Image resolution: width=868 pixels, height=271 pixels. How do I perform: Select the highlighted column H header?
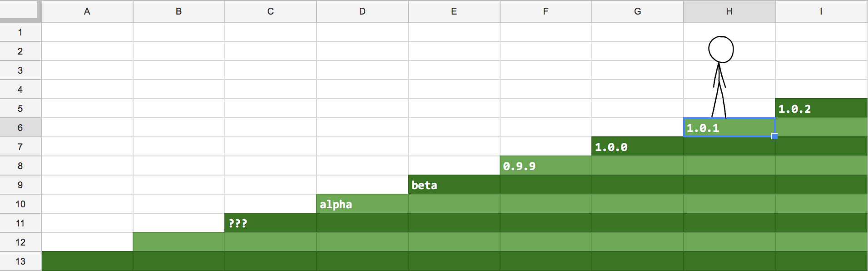pos(729,11)
